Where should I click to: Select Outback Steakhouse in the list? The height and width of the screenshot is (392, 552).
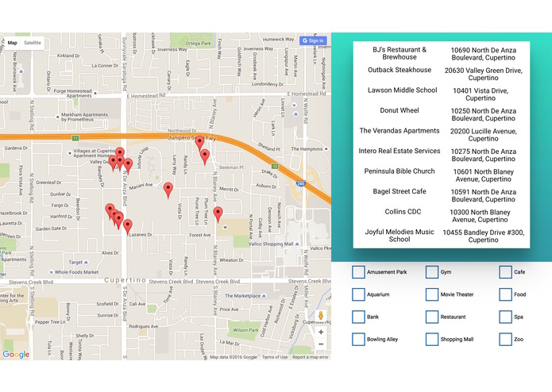[x=400, y=70]
